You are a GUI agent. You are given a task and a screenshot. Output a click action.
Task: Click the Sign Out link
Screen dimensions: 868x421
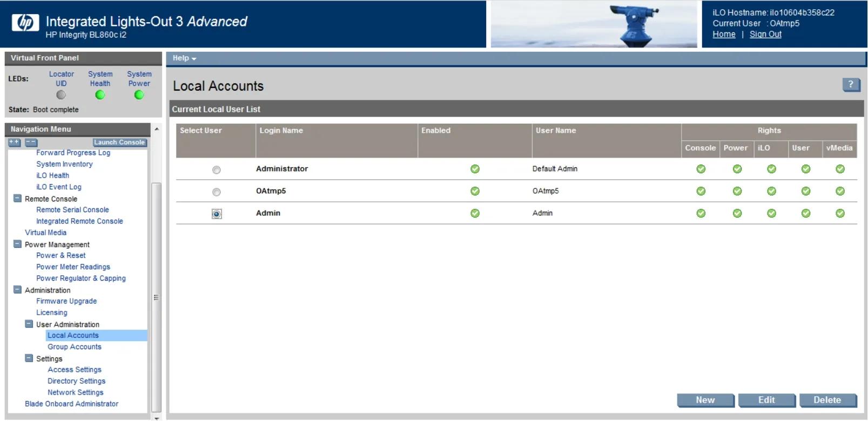tap(765, 34)
